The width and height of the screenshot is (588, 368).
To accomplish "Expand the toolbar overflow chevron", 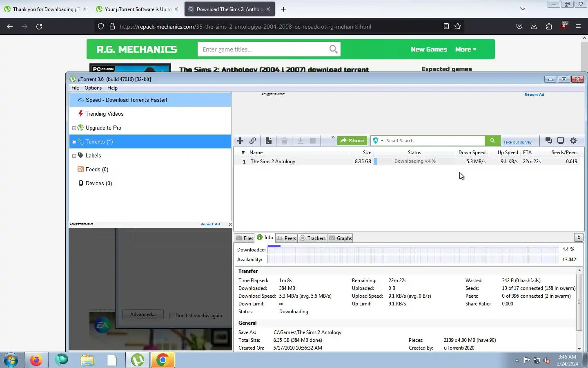I will [x=333, y=137].
